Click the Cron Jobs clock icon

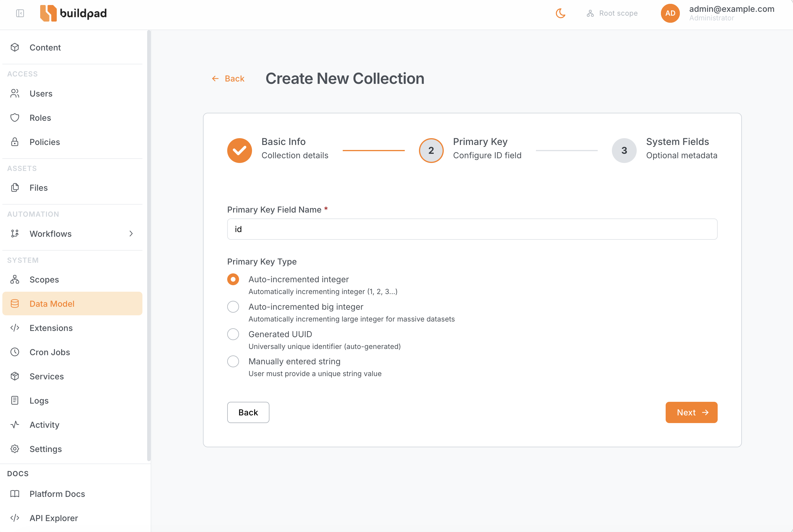[14, 352]
